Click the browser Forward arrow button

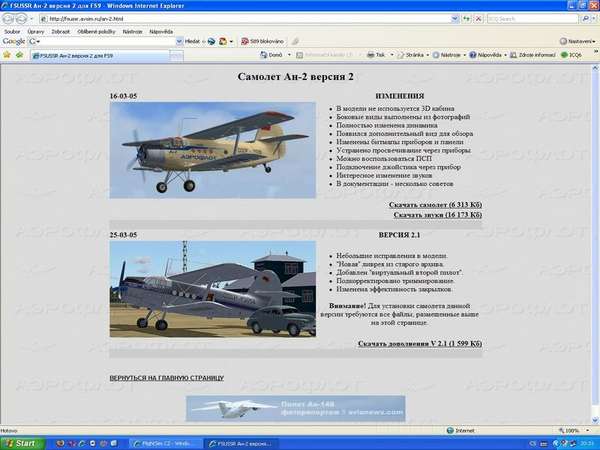tap(21, 18)
